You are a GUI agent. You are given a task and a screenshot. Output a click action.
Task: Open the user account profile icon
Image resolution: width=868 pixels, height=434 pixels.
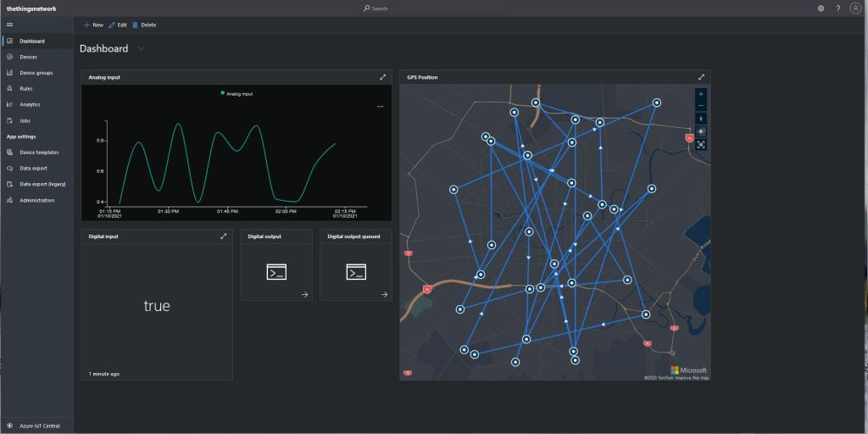tap(854, 8)
